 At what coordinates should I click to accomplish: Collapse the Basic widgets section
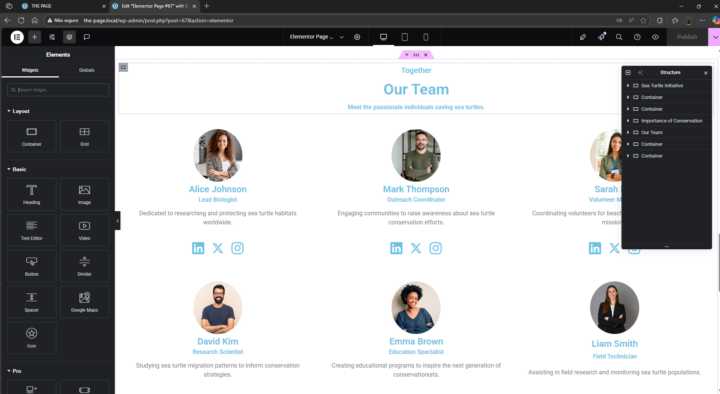tap(17, 169)
